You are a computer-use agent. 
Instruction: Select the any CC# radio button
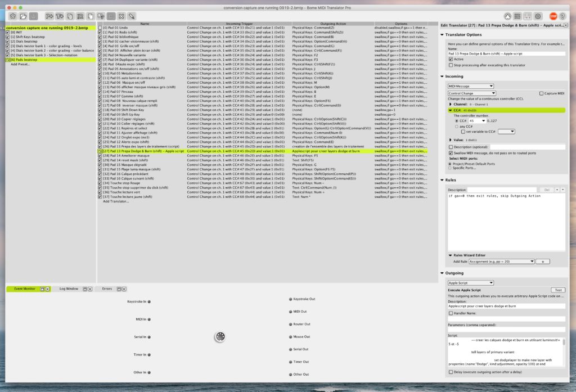[457, 127]
